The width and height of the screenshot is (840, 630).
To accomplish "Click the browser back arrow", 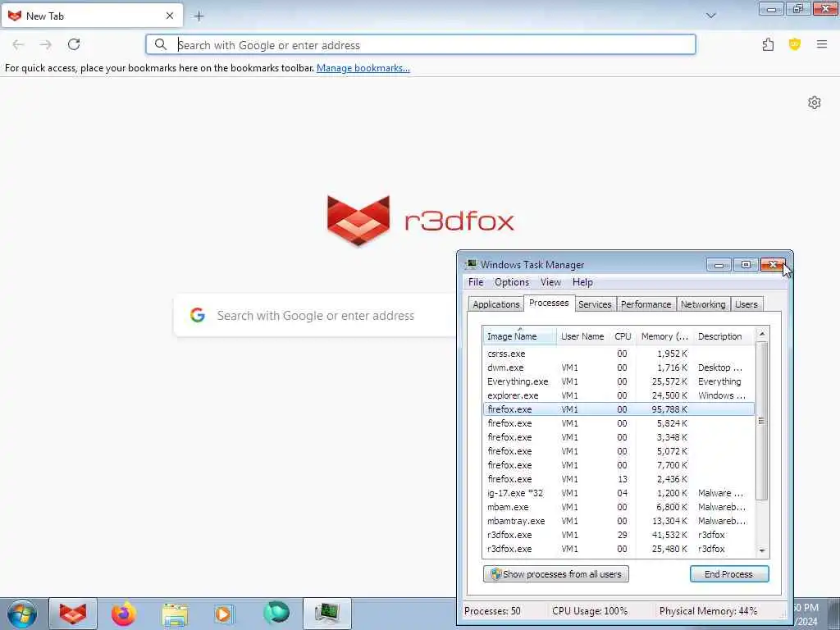I will [x=18, y=45].
